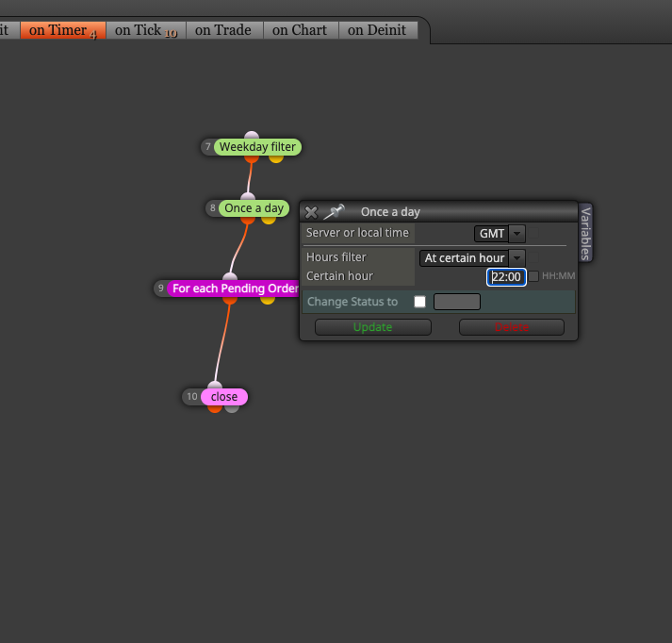Image resolution: width=672 pixels, height=643 pixels.
Task: Switch to the on Timer tab
Action: (63, 30)
